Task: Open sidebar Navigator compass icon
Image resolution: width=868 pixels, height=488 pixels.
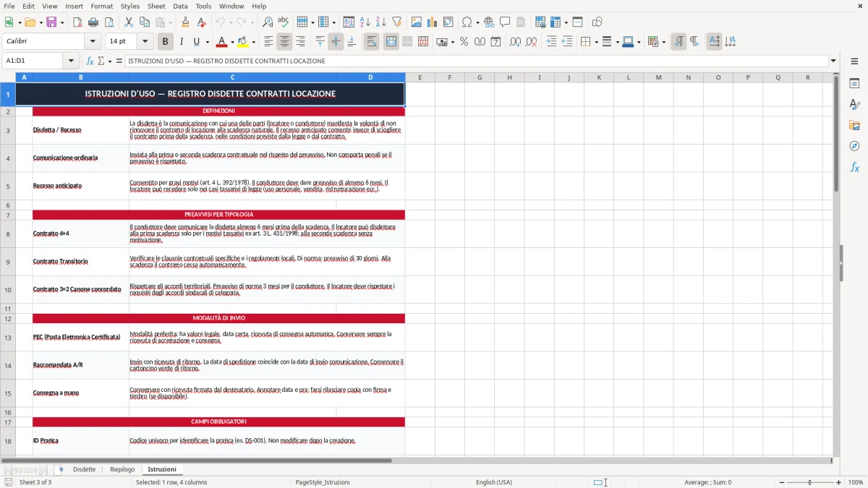Action: (x=854, y=146)
